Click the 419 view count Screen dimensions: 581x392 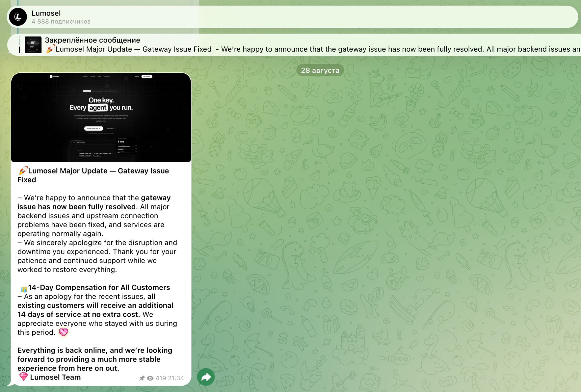161,378
